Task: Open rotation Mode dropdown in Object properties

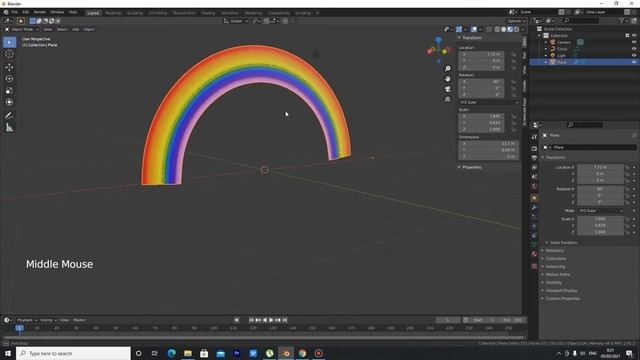Action: click(x=601, y=211)
